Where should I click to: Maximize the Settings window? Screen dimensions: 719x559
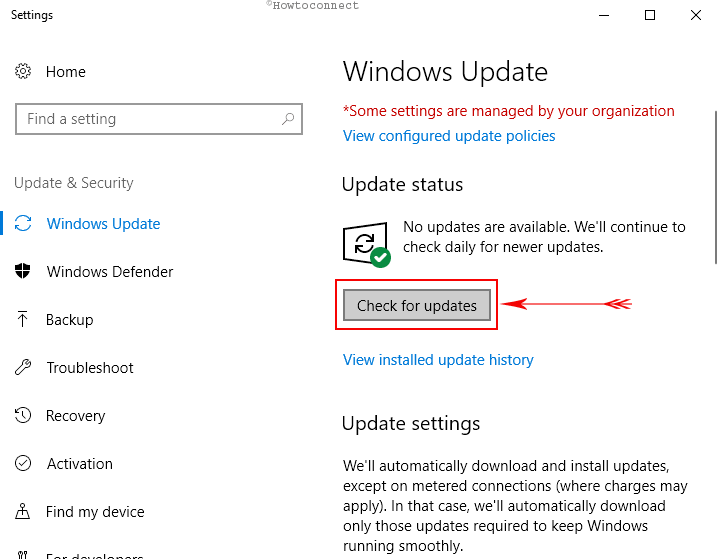[x=650, y=15]
